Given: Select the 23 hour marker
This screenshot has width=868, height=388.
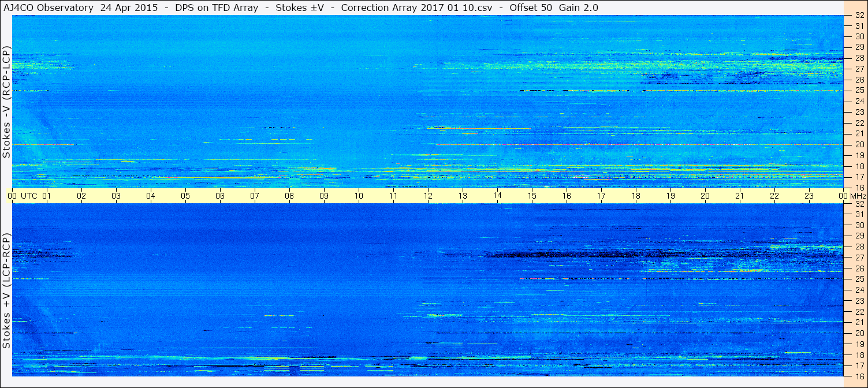Looking at the screenshot, I should point(809,196).
